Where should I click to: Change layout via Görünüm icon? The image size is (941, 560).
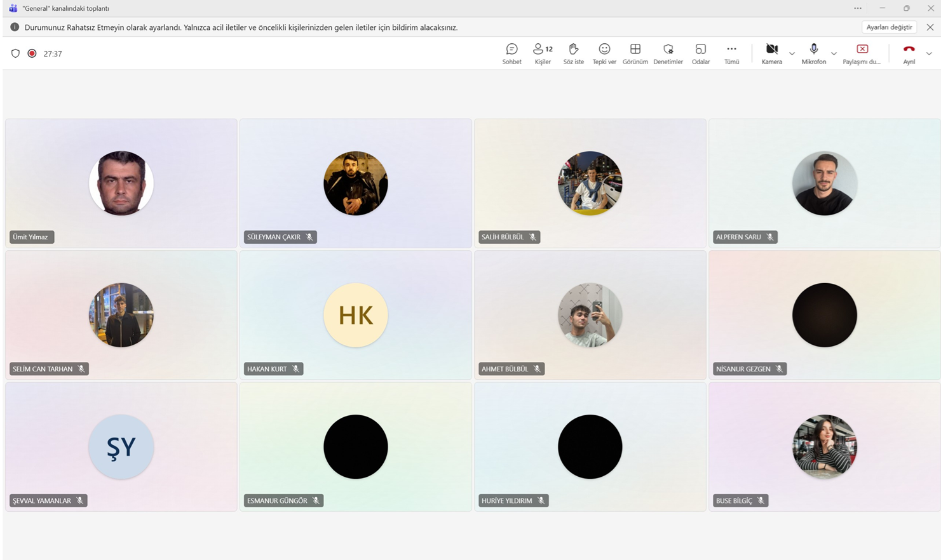tap(635, 54)
